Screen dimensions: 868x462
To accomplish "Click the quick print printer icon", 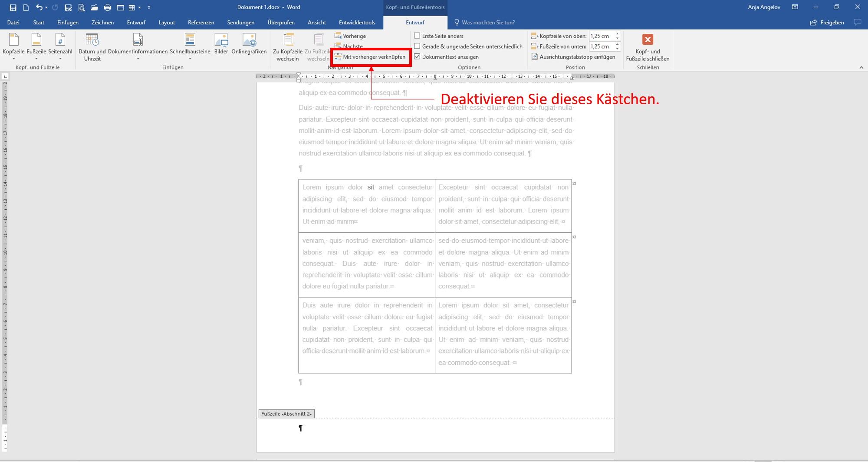I will [107, 7].
